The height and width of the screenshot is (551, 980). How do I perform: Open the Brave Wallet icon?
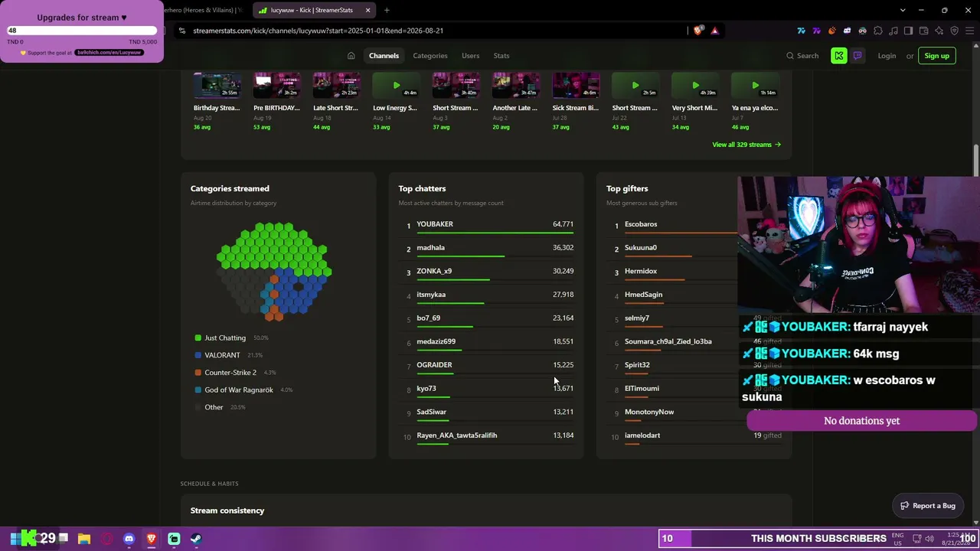click(x=924, y=31)
